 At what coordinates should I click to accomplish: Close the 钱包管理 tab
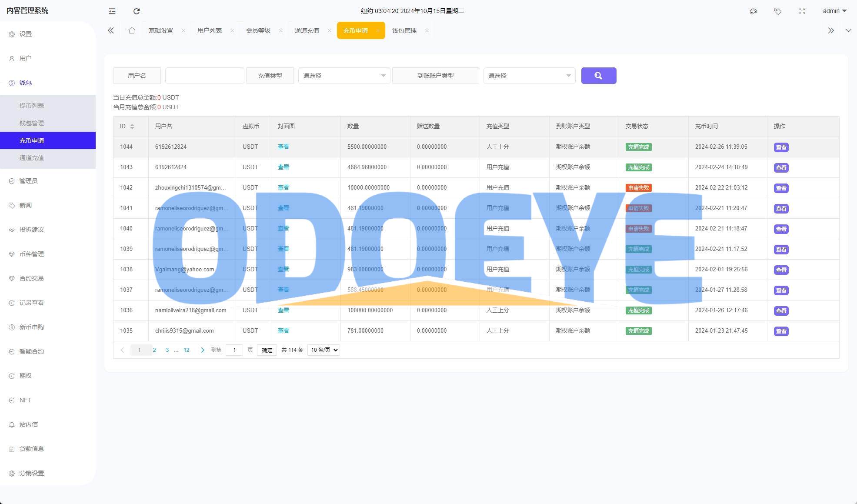427,30
